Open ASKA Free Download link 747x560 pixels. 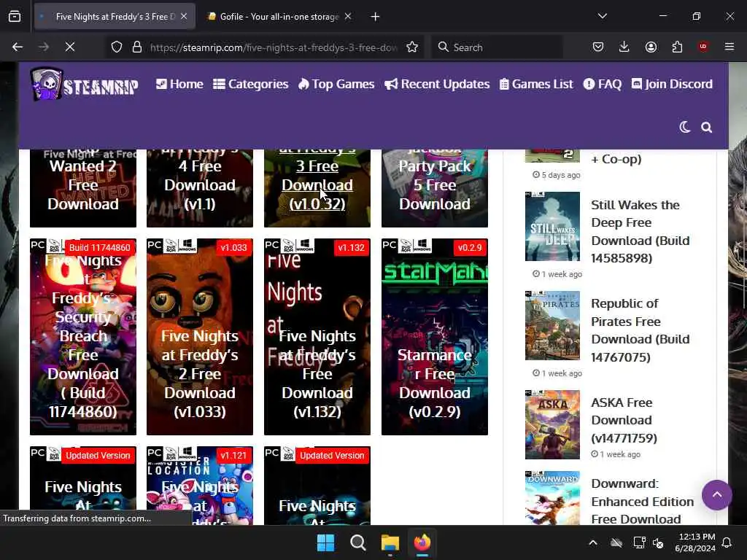[x=624, y=420]
